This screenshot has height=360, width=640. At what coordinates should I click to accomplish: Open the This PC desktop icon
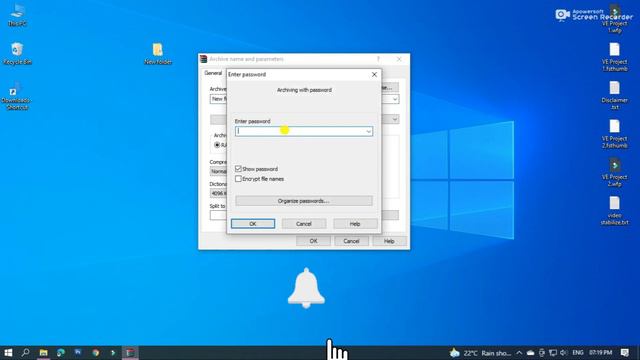tap(17, 16)
